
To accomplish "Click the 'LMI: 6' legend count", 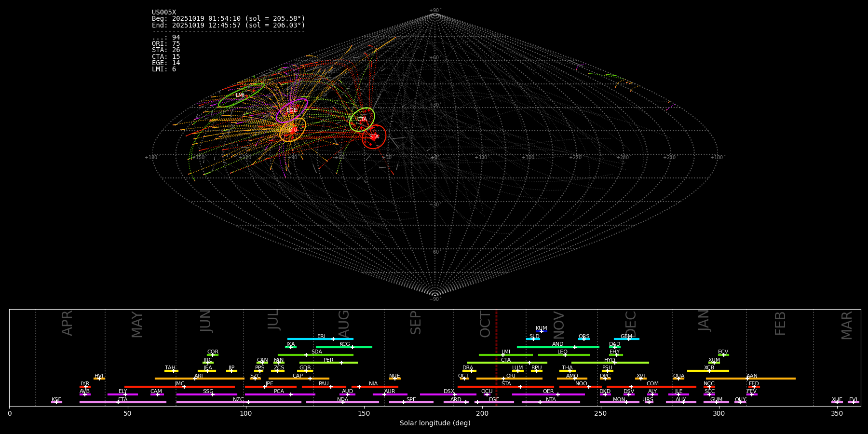I will coord(164,69).
